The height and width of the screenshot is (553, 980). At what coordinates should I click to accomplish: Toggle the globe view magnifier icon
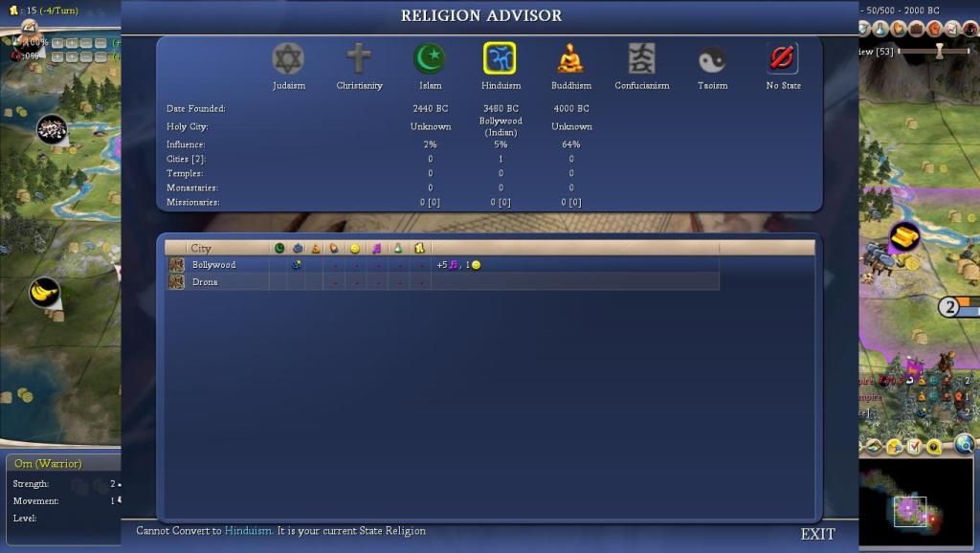click(965, 444)
